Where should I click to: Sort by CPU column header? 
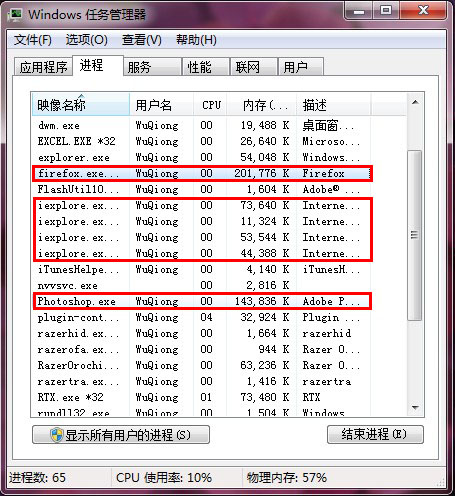point(211,105)
